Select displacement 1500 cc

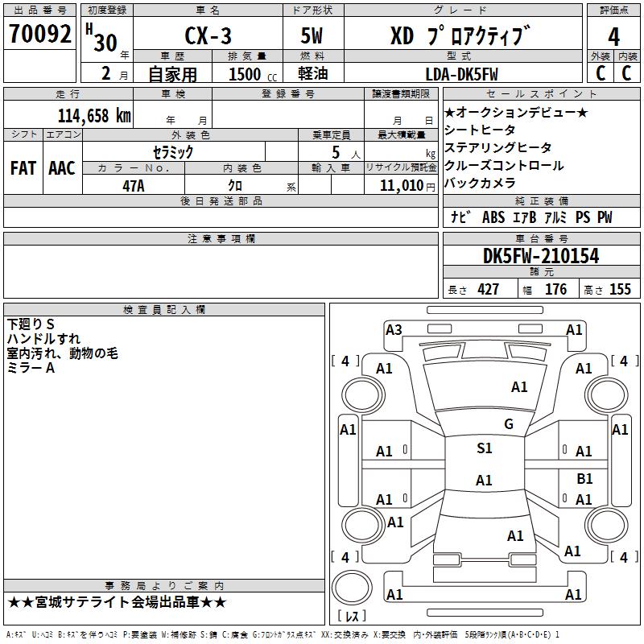[253, 74]
